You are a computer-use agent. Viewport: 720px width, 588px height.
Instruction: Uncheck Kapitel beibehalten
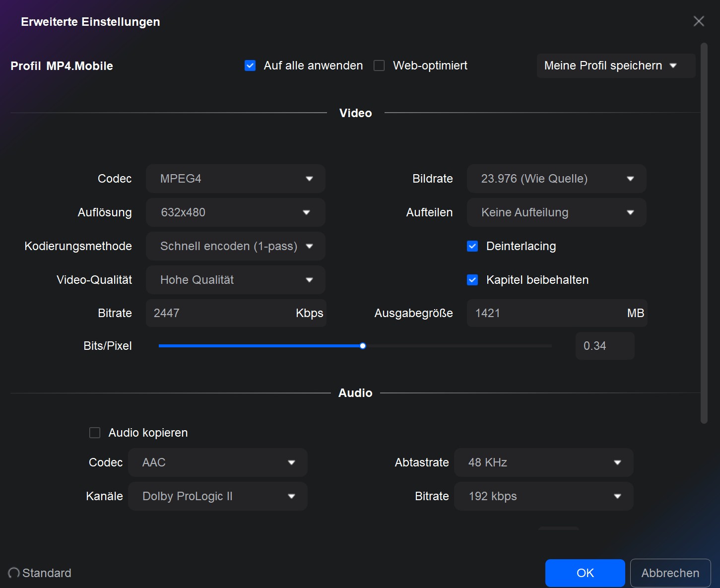click(x=472, y=280)
